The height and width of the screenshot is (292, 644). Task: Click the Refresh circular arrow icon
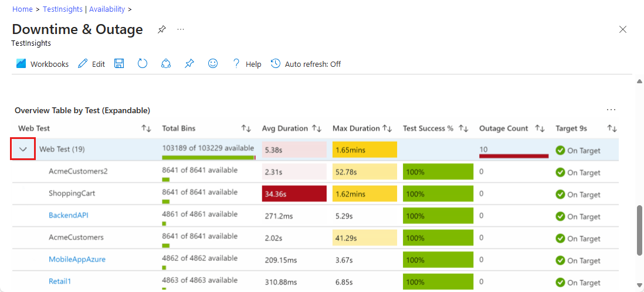tap(143, 64)
